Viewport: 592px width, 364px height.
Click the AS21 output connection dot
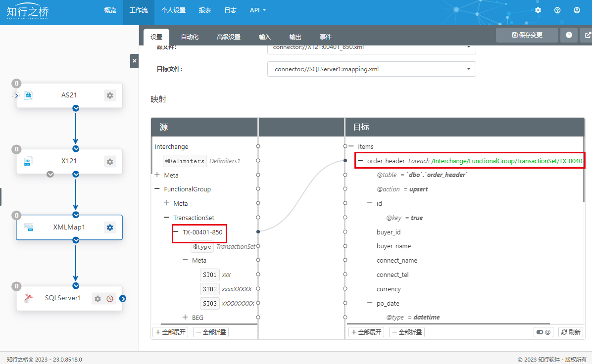point(76,108)
